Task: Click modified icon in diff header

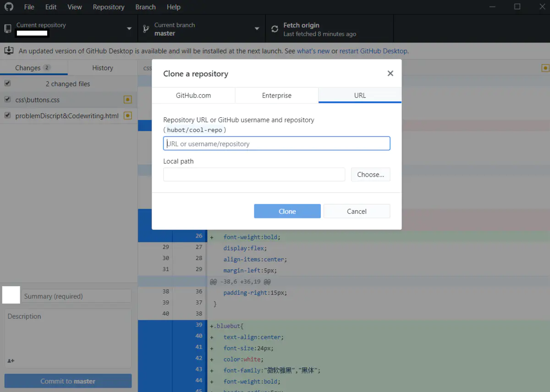Action: (x=545, y=68)
